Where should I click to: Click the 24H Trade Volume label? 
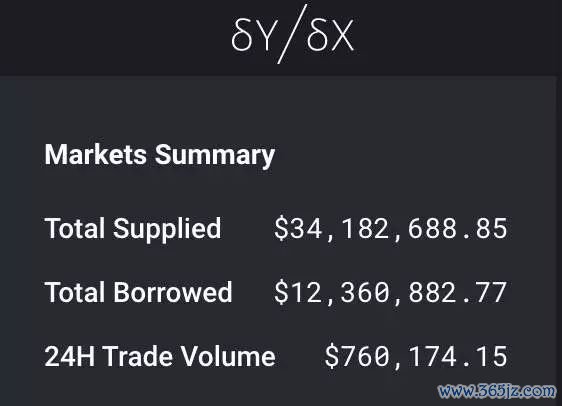(x=159, y=356)
